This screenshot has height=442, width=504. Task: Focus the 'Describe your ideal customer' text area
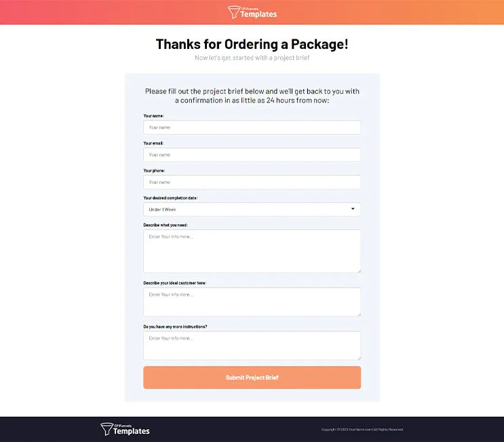tap(252, 301)
